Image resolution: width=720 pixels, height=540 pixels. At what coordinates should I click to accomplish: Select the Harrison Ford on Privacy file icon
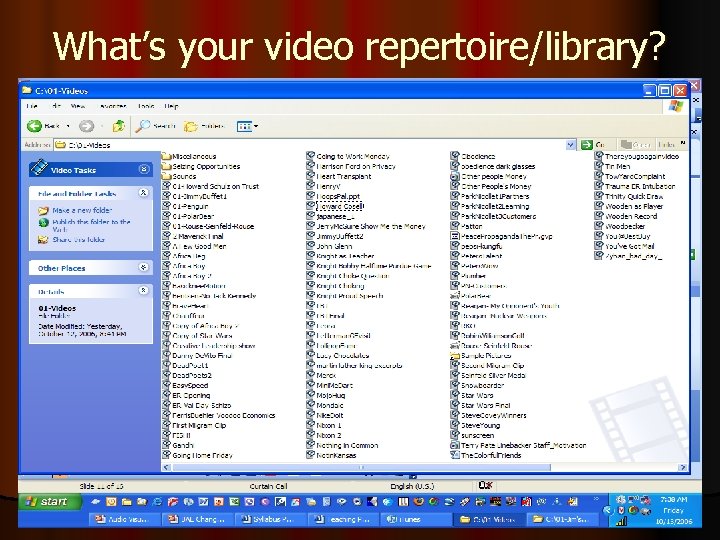click(311, 166)
